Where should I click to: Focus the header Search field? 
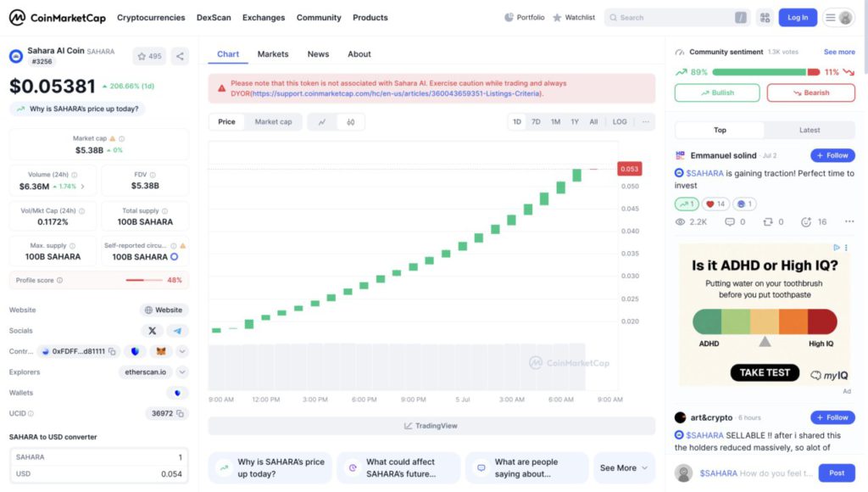coord(676,18)
